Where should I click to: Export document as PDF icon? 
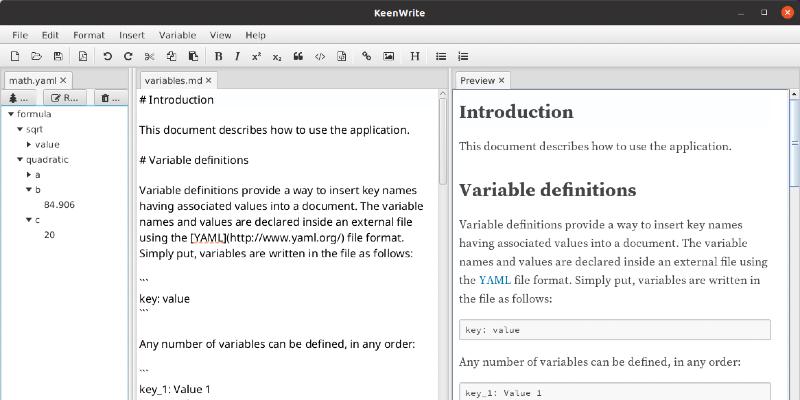[83, 56]
